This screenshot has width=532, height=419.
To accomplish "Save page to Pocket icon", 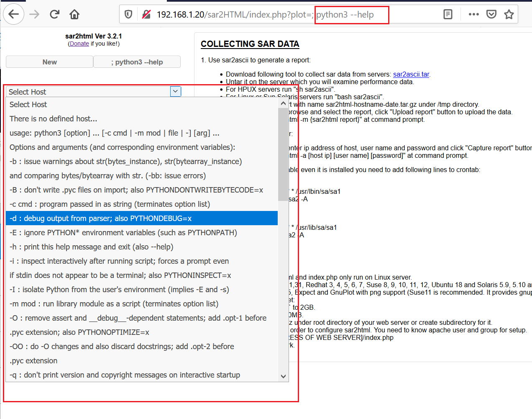I will click(491, 15).
